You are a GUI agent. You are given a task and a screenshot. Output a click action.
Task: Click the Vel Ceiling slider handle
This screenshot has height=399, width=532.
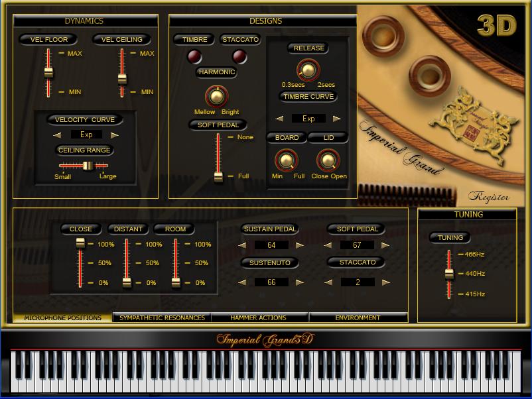(122, 80)
